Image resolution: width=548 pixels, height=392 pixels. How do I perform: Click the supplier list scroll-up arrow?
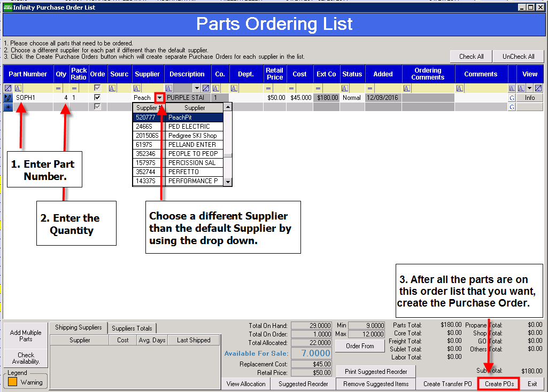[x=228, y=107]
